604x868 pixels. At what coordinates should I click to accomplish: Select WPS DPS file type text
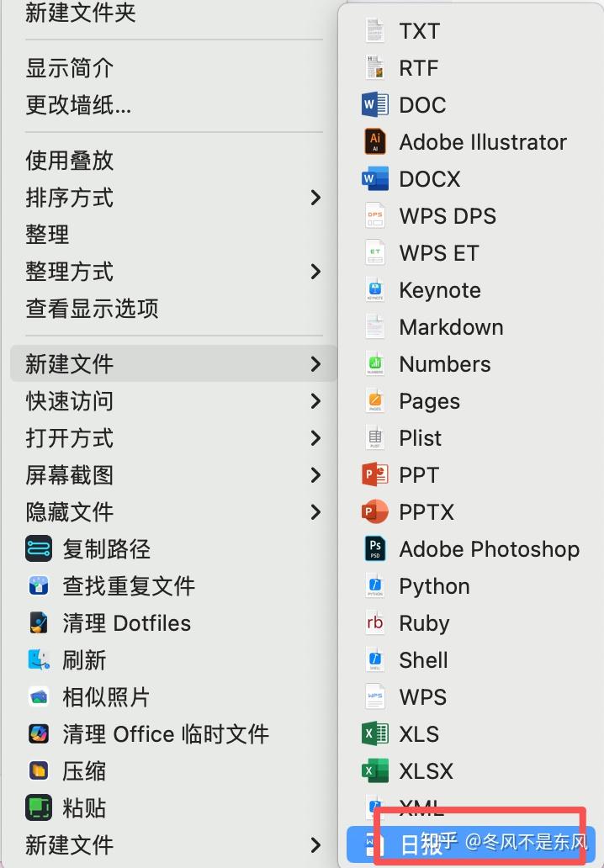(448, 216)
